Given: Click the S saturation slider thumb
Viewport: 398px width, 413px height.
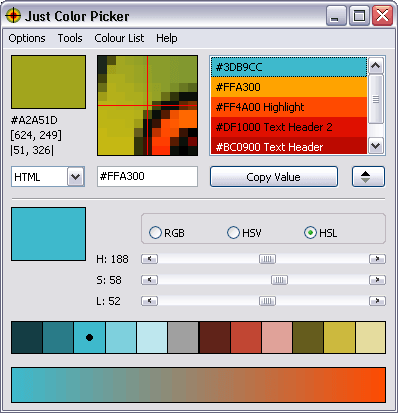Looking at the screenshot, I should tap(279, 280).
